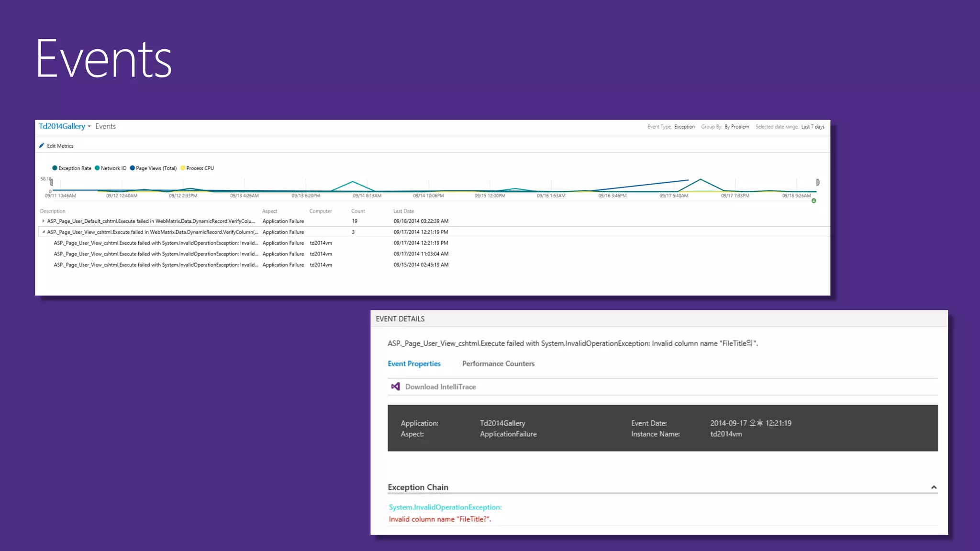Click the System.InvalidOperationException link
The image size is (980, 551).
click(x=445, y=507)
